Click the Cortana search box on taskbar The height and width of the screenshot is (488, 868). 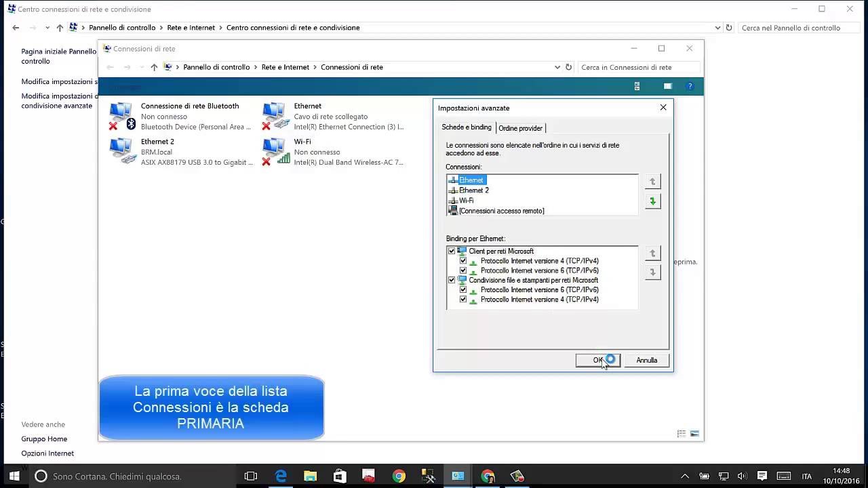point(132,476)
